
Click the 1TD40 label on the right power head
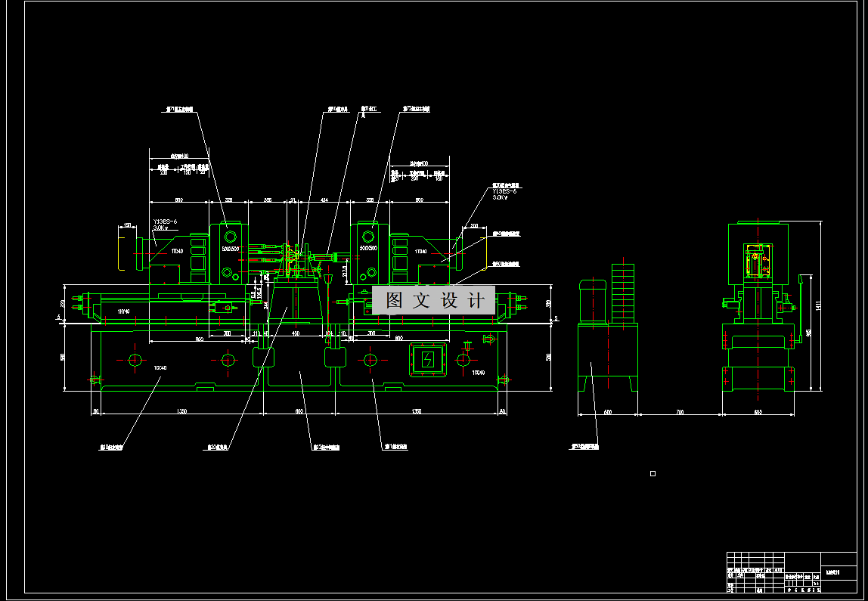coord(420,251)
